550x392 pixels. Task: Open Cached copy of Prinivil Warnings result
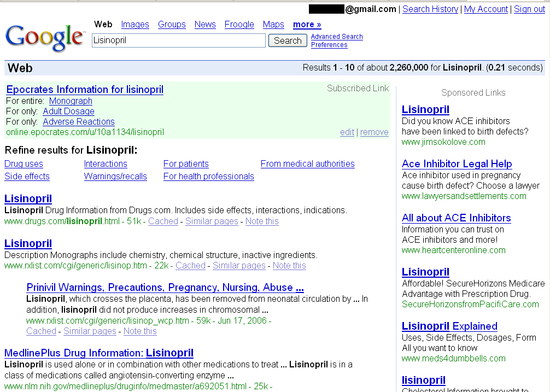click(42, 331)
